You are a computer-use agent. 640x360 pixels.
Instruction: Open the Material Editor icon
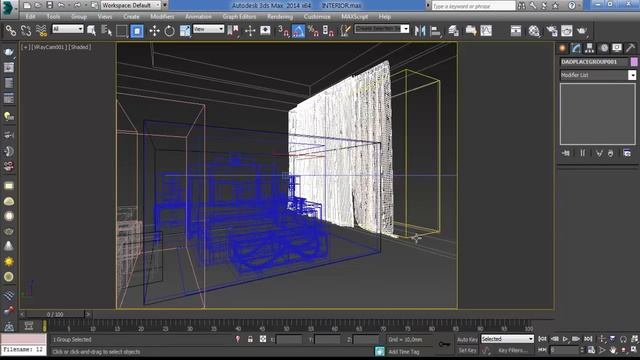tap(534, 31)
